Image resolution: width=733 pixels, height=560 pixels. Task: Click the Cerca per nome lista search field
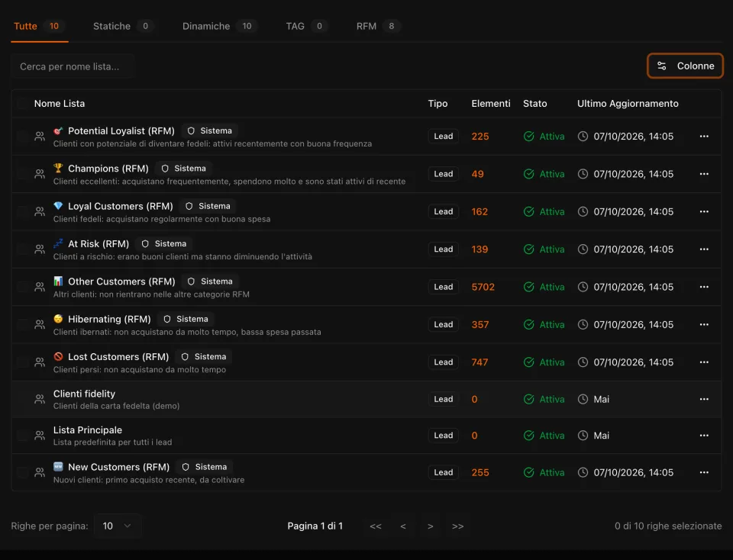pyautogui.click(x=73, y=66)
